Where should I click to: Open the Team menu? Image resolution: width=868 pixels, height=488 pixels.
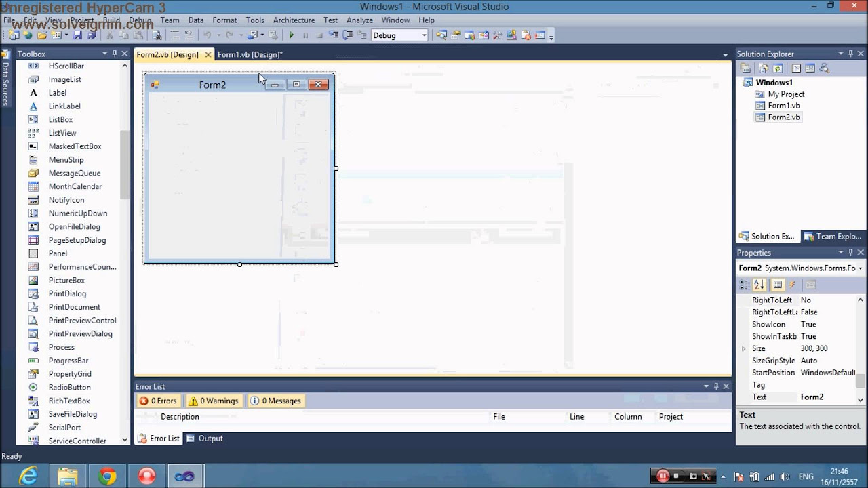tap(170, 20)
